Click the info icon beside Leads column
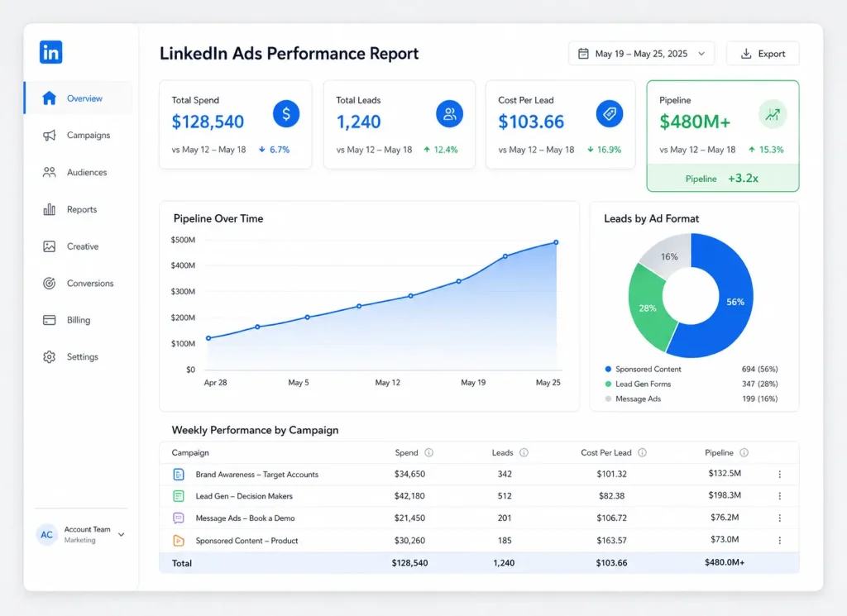This screenshot has width=847, height=616. pos(524,452)
